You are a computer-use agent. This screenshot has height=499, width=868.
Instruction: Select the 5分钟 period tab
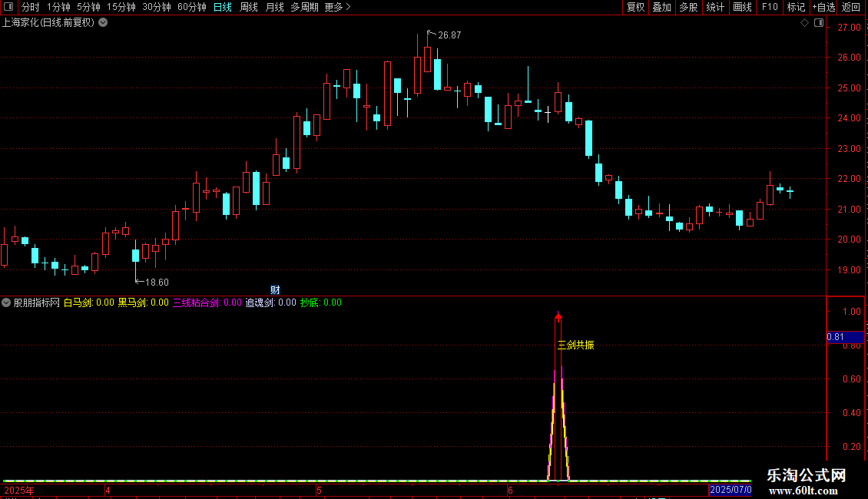click(x=88, y=7)
